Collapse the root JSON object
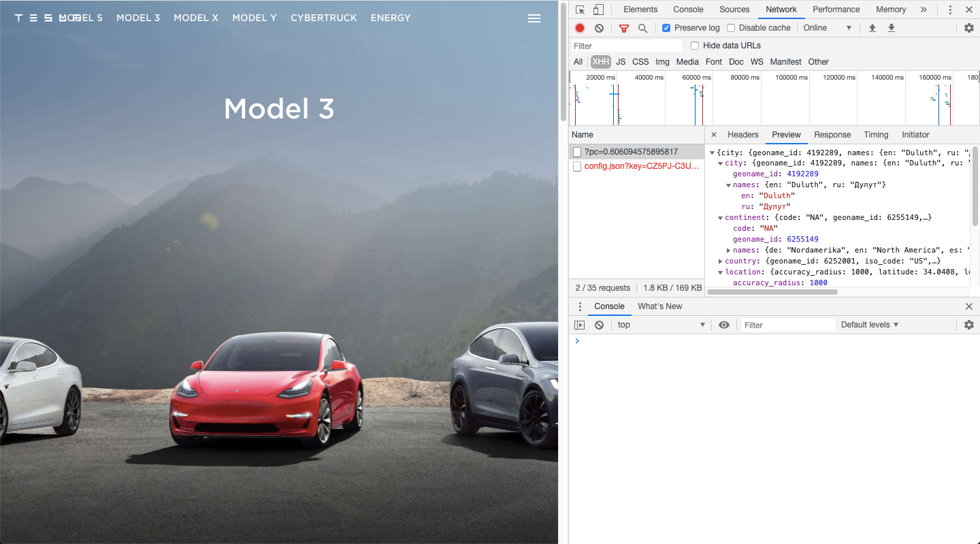Screen dimensions: 980x544 click(713, 153)
